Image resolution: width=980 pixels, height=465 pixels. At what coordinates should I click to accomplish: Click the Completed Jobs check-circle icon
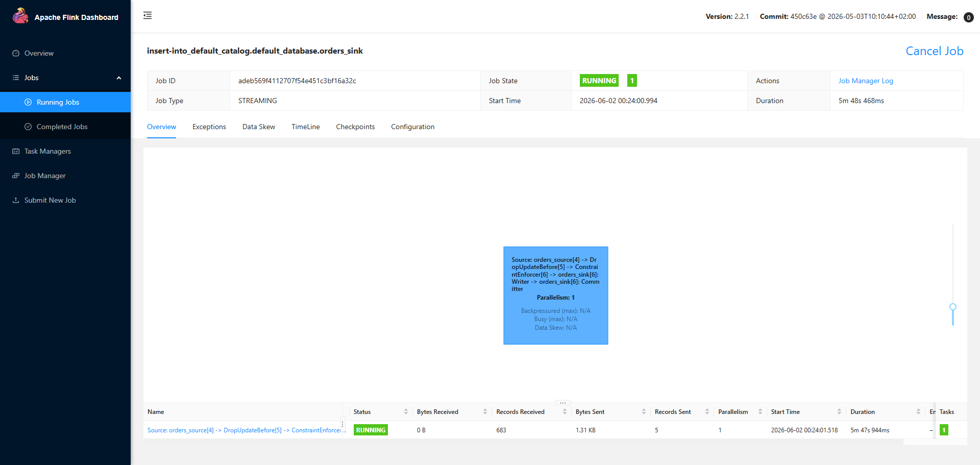click(x=28, y=127)
